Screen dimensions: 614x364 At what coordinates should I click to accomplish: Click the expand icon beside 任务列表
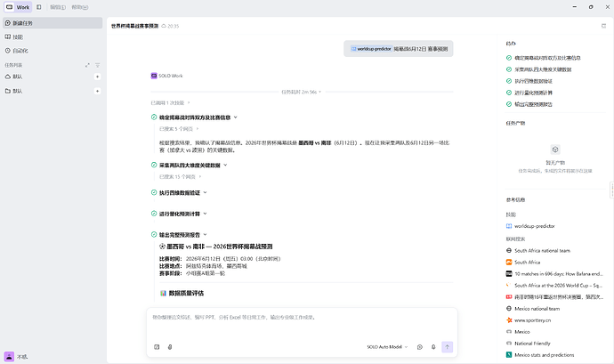coord(87,65)
